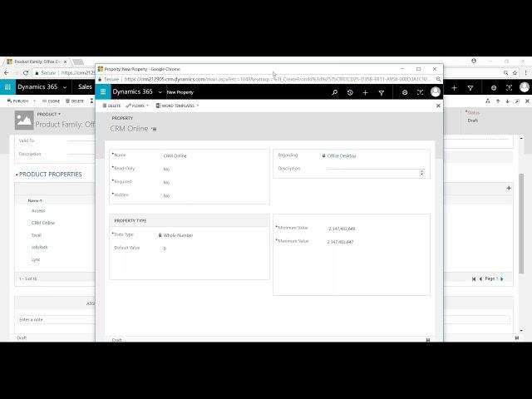Click the hierarchy view icon in main toolbar

click(488, 101)
